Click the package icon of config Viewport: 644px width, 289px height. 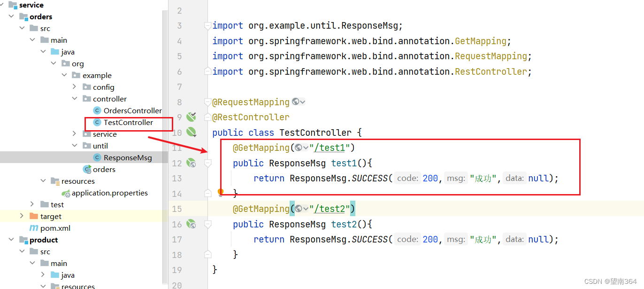tap(86, 87)
